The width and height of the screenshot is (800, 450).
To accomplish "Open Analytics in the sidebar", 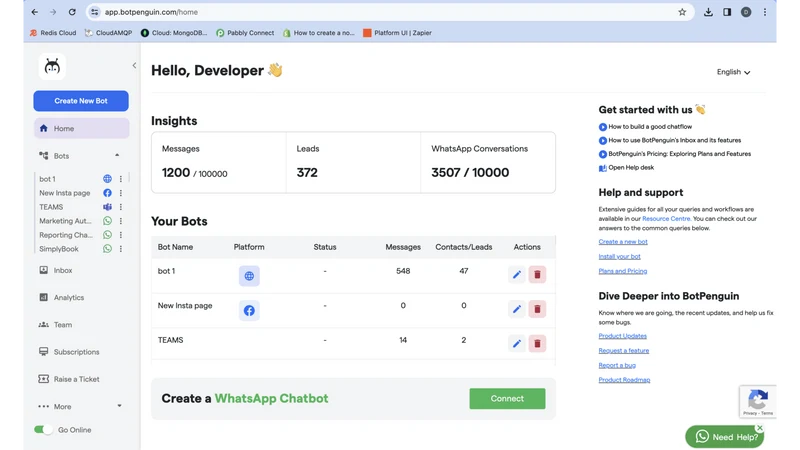I will [x=61, y=297].
